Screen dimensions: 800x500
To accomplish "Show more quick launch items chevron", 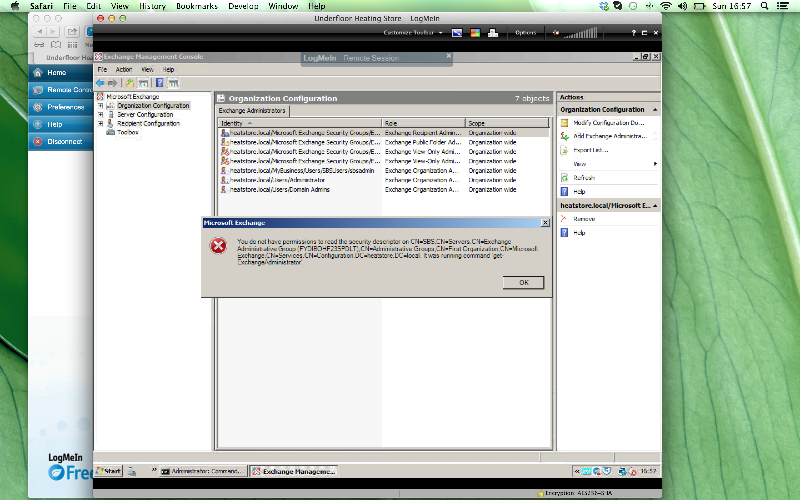I will (x=154, y=469).
